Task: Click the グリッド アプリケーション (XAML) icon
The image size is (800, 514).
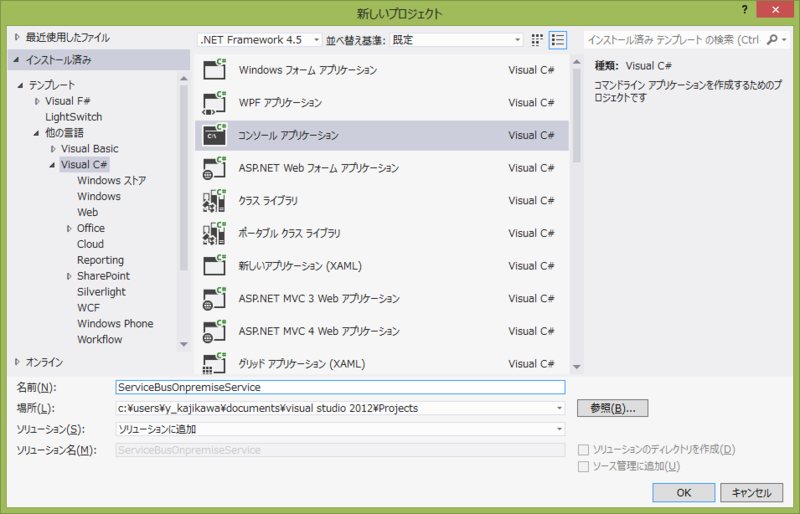Action: (214, 363)
